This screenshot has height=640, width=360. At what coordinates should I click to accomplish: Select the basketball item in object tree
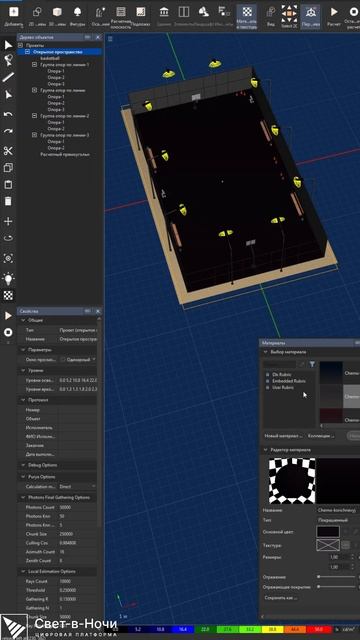pyautogui.click(x=50, y=58)
